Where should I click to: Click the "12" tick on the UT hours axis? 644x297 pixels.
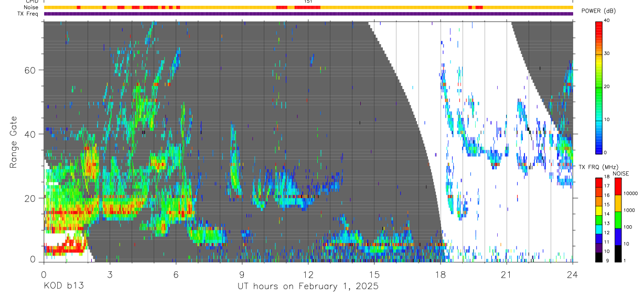[x=308, y=274]
